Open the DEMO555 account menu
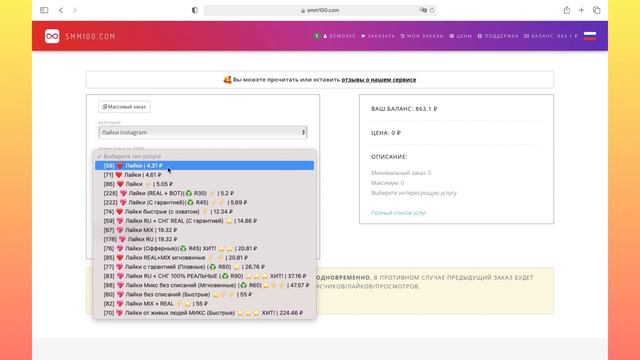The height and width of the screenshot is (360, 640). pos(340,36)
